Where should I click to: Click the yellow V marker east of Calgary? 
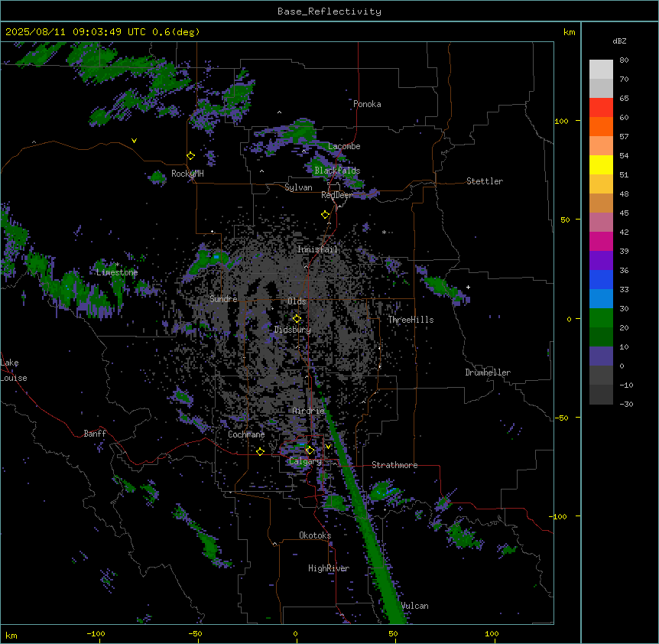tap(328, 447)
